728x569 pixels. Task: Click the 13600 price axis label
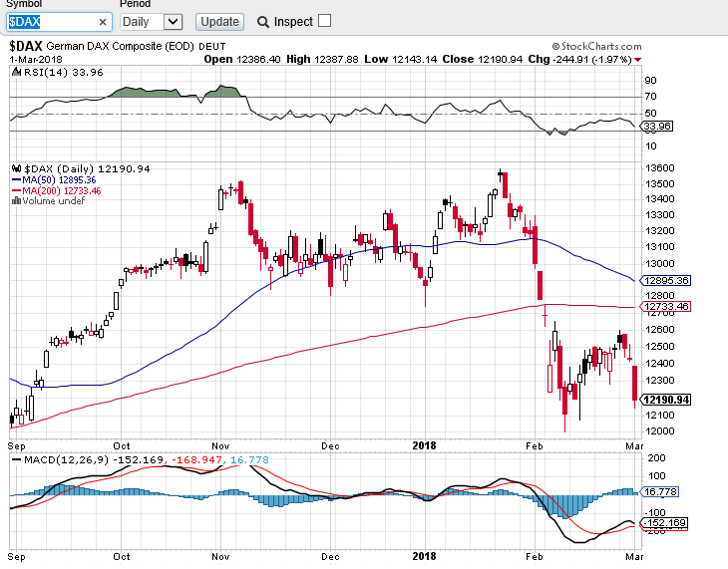click(x=660, y=168)
